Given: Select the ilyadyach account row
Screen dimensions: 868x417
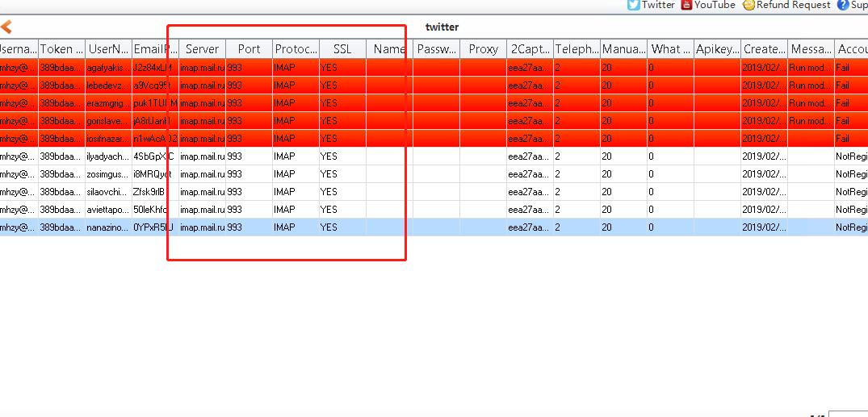Looking at the screenshot, I should (108, 156).
